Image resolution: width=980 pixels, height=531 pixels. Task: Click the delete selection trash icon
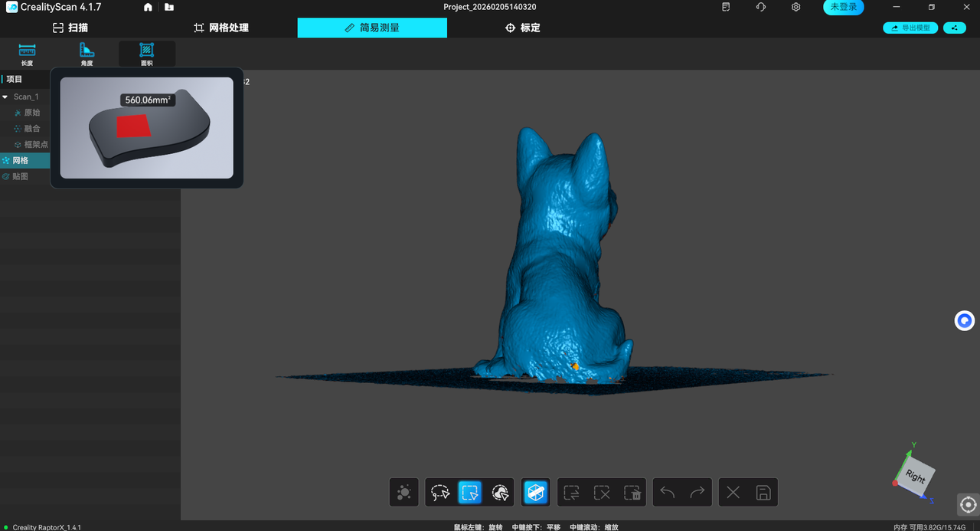(x=632, y=492)
